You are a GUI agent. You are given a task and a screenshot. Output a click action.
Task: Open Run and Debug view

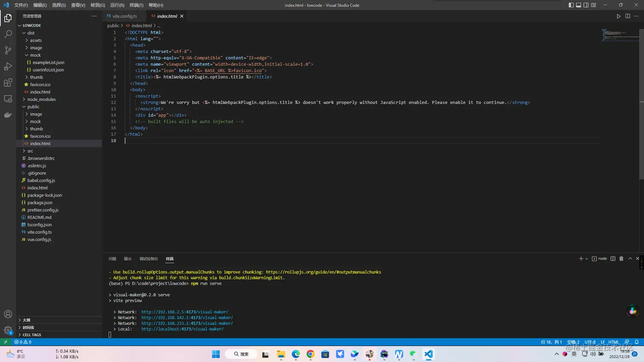(8, 66)
